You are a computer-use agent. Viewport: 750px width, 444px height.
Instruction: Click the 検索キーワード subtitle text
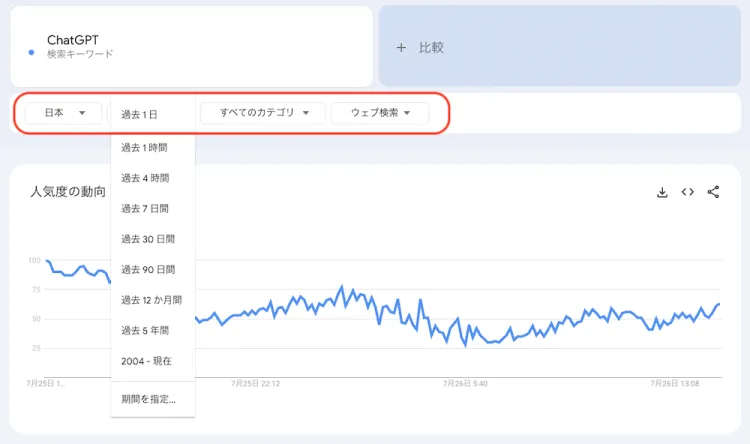click(80, 54)
